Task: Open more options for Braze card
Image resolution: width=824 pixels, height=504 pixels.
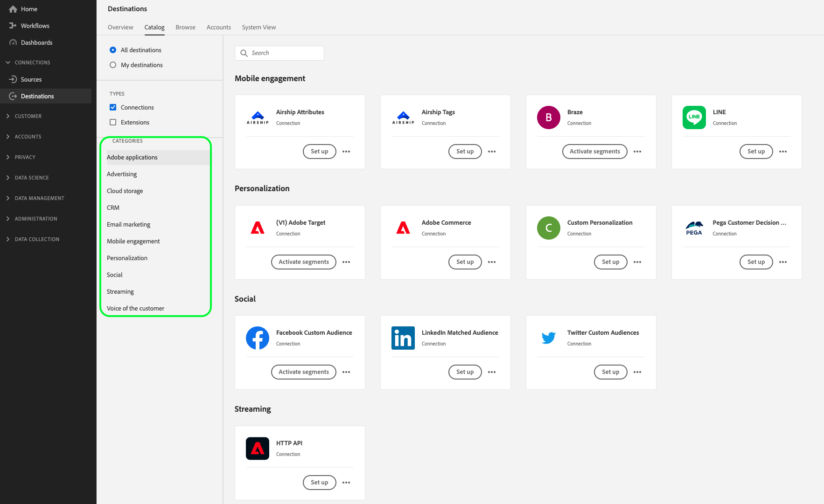Action: (637, 152)
